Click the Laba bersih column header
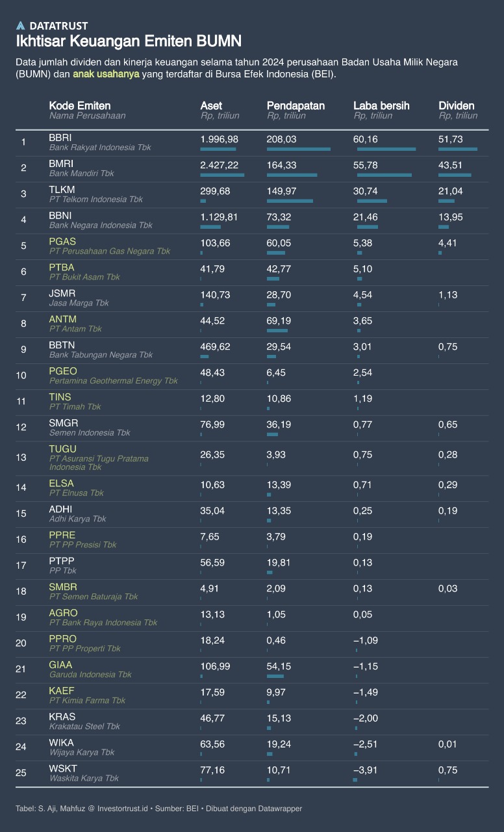This screenshot has height=832, width=504. tap(381, 105)
